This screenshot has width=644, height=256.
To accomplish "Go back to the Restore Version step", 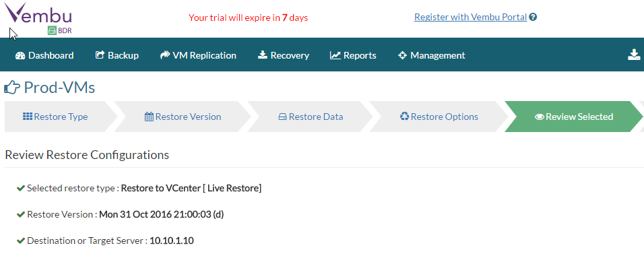I will 183,117.
